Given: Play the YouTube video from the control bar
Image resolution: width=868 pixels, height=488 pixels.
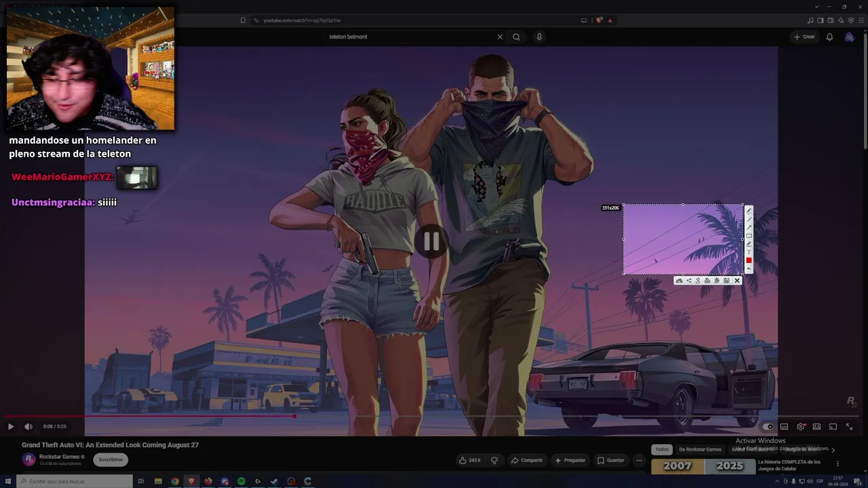Looking at the screenshot, I should point(11,426).
